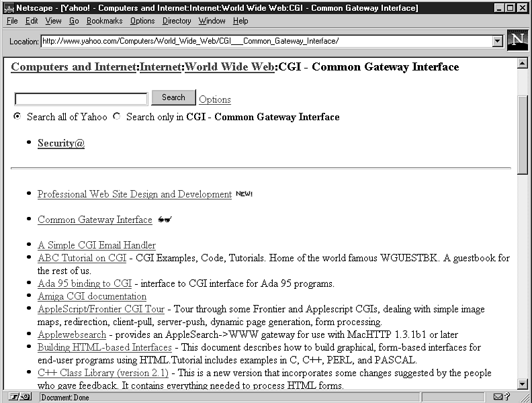Image resolution: width=532 pixels, height=403 pixels.
Task: Click the text 'provides an AppleSearch->WWW gateway'
Action: point(205,334)
